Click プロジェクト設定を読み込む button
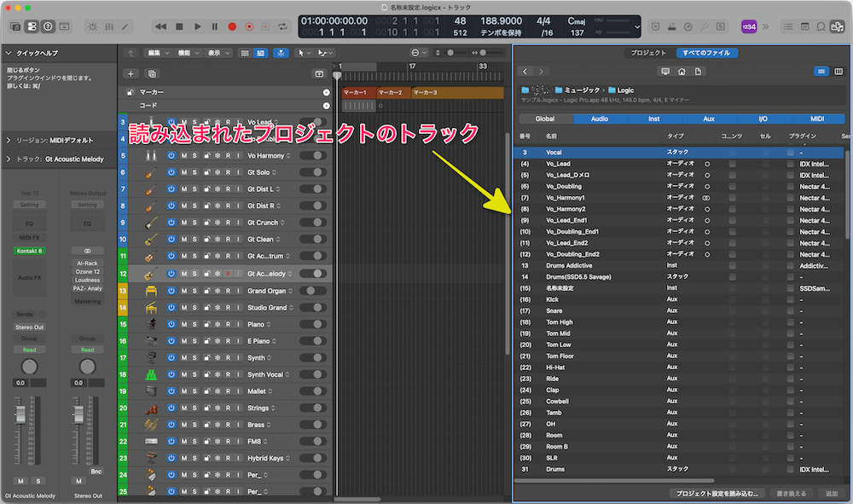 point(717,494)
